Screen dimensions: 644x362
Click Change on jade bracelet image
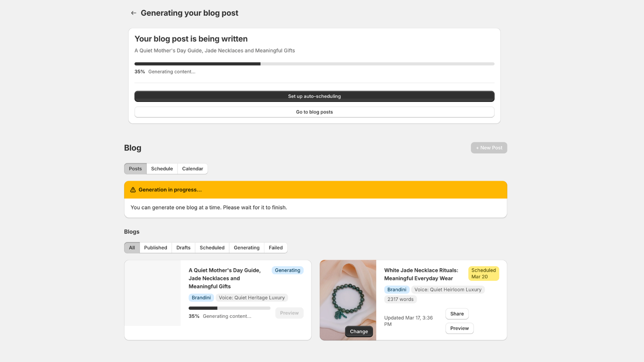pyautogui.click(x=359, y=331)
